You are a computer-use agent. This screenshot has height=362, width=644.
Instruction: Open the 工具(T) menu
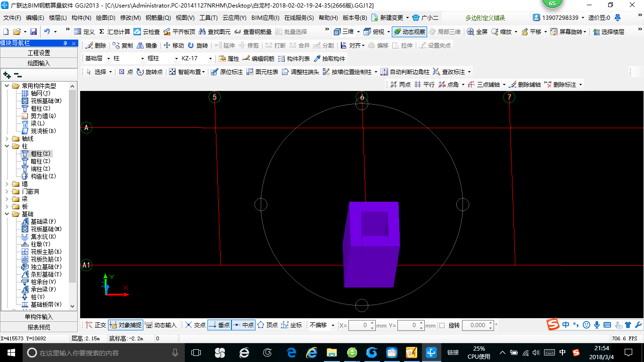[x=208, y=18]
